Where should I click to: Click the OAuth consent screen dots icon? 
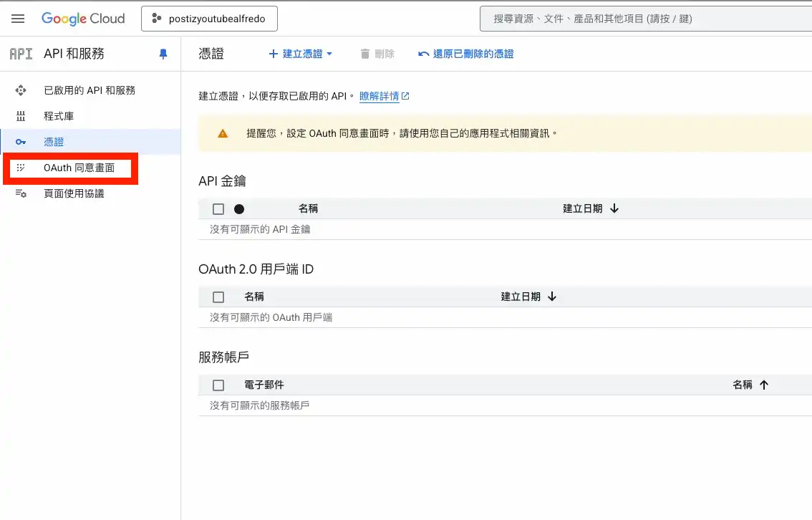tap(21, 168)
